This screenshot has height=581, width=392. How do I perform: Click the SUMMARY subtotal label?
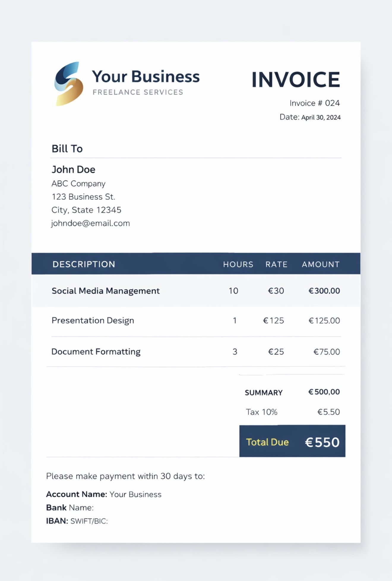[264, 393]
